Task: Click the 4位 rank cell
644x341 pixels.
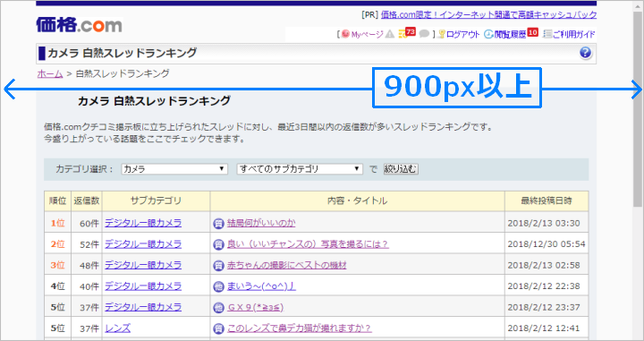Action: 57,286
